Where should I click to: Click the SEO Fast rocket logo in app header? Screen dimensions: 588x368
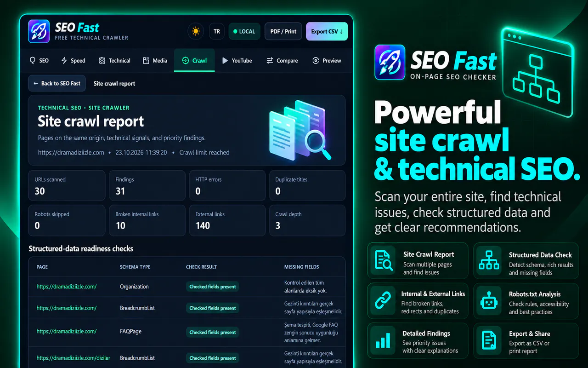pyautogui.click(x=39, y=31)
